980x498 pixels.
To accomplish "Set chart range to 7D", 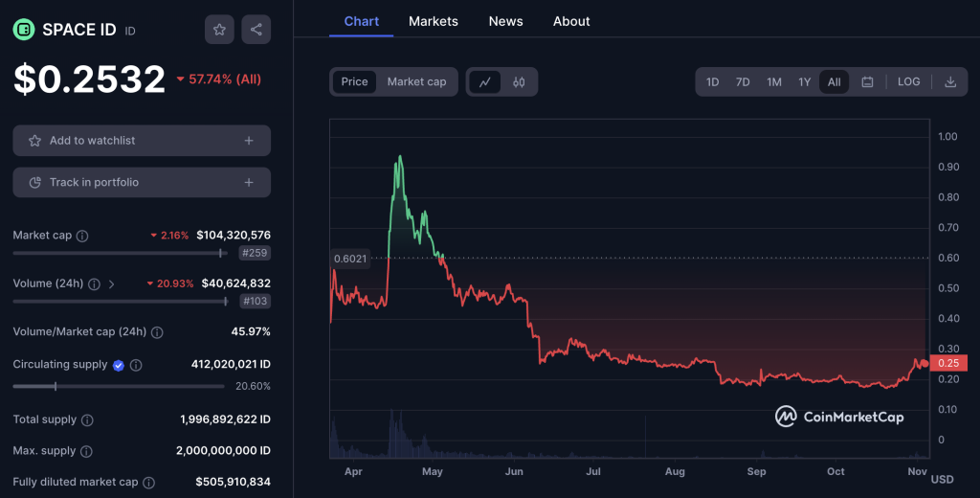I will pyautogui.click(x=743, y=82).
